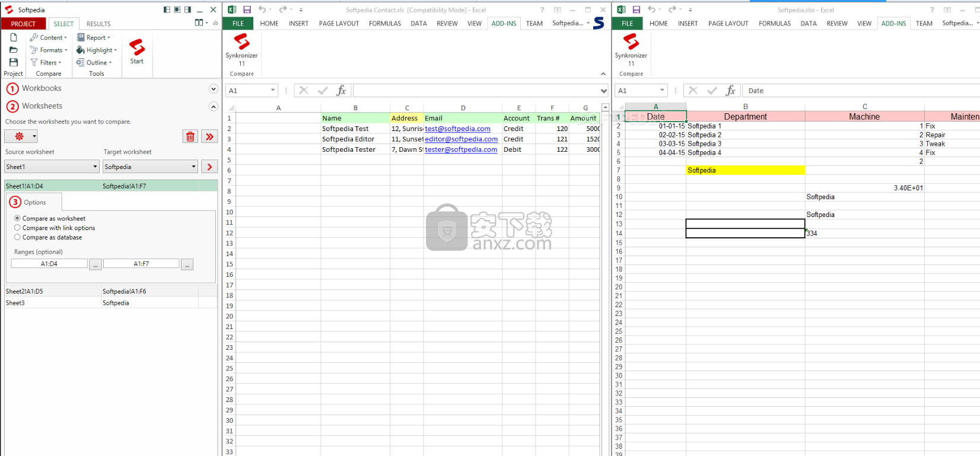Open FILE tab in Softpedia Contact.xls window
980x456 pixels.
(238, 23)
